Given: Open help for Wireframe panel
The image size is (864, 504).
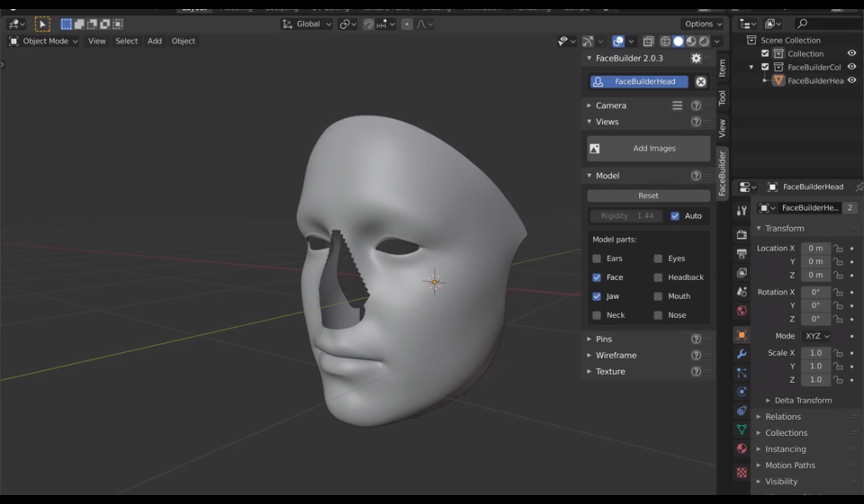Looking at the screenshot, I should click(696, 355).
